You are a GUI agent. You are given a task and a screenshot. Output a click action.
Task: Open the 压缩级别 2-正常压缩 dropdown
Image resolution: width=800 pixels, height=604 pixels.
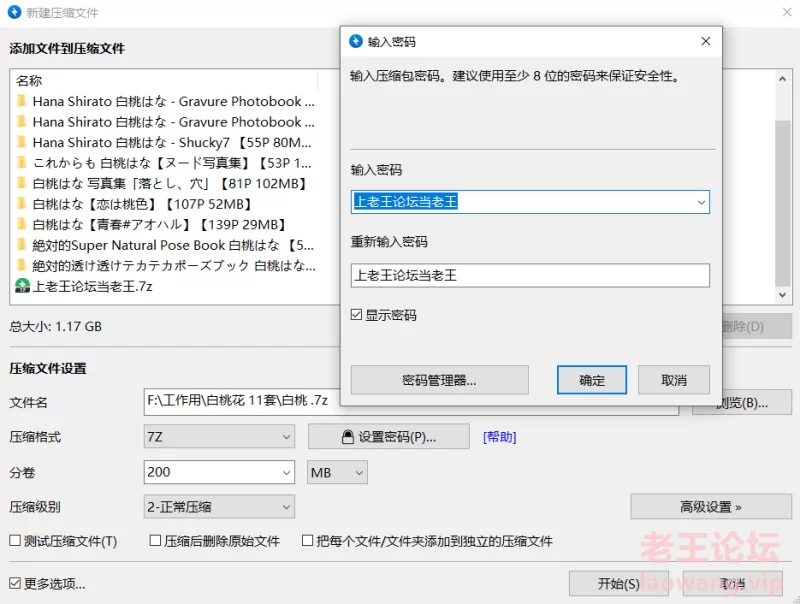pos(219,507)
